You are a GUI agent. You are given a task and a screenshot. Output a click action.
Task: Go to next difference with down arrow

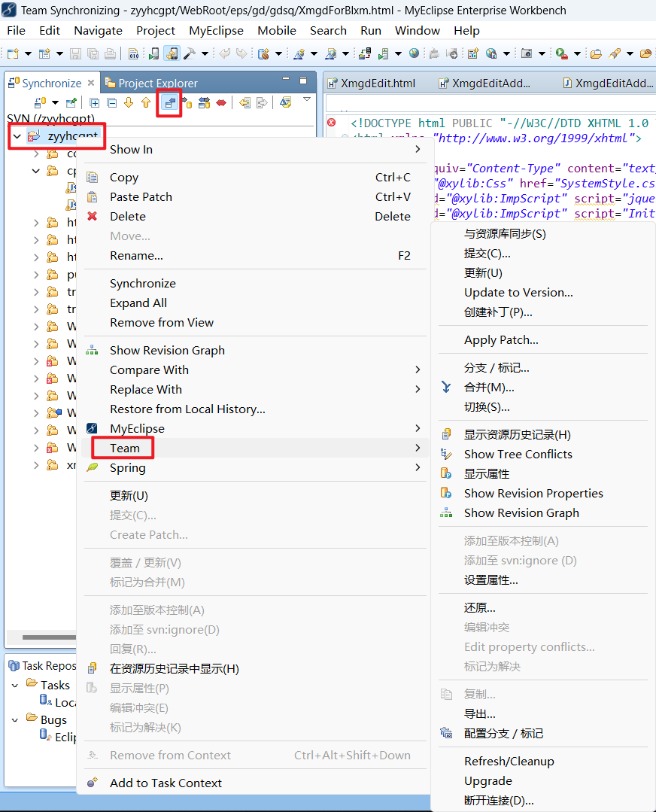(129, 102)
